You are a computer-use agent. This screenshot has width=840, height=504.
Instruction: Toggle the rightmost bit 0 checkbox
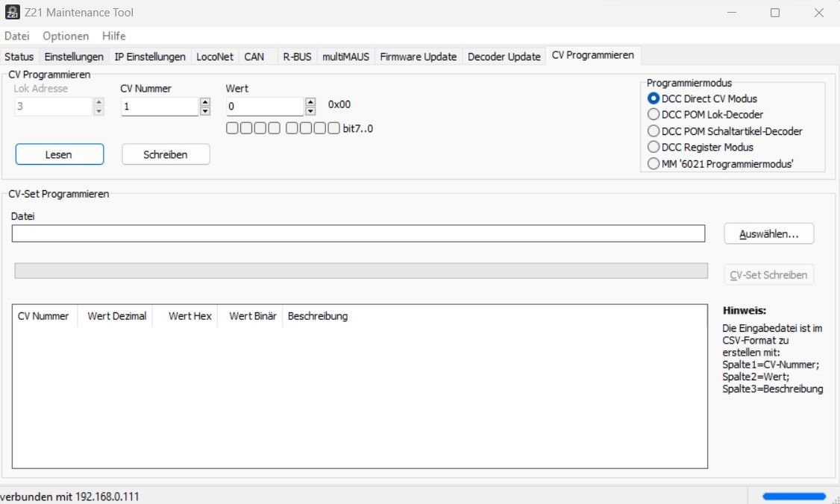coord(333,129)
